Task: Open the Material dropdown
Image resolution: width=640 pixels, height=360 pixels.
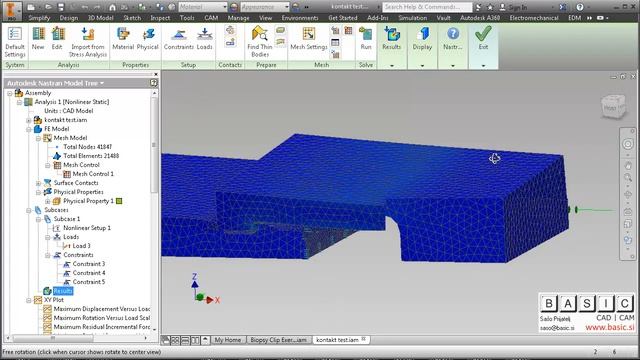Action: (x=203, y=7)
